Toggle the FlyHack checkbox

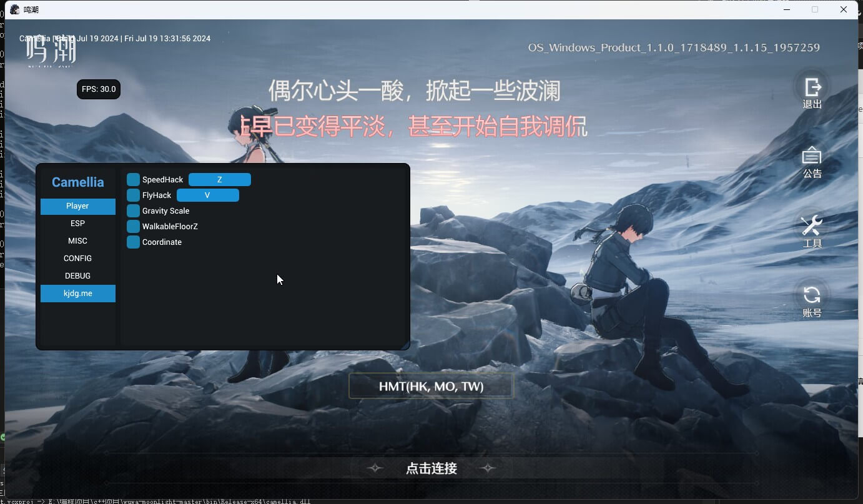(x=133, y=195)
